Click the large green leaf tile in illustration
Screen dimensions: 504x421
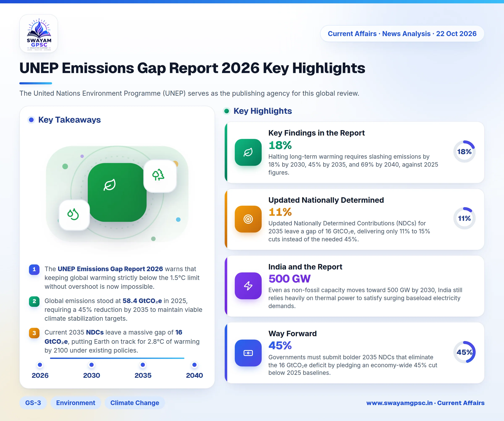click(x=117, y=192)
